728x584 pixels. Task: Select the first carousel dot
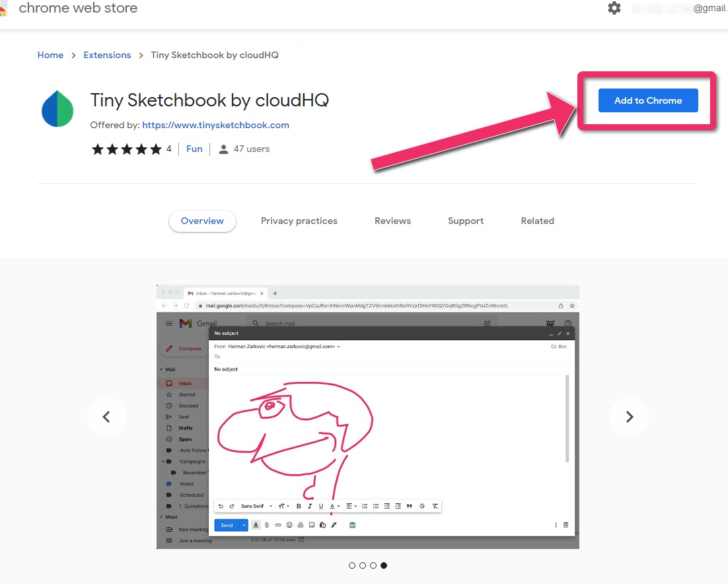pos(352,566)
